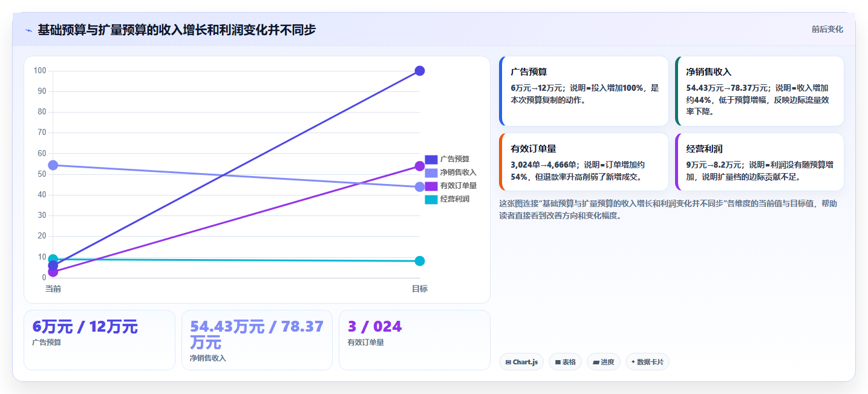The height and width of the screenshot is (394, 868).
Task: Click the 进度 tag
Action: [604, 362]
